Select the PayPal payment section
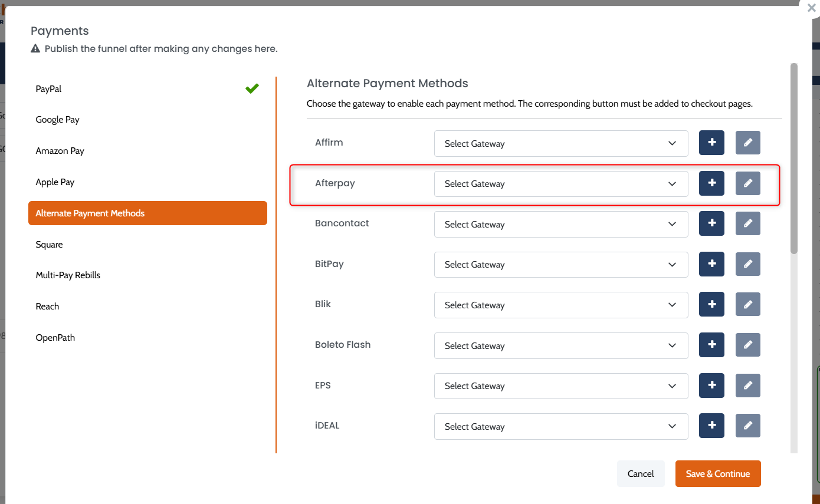820x504 pixels. click(49, 89)
